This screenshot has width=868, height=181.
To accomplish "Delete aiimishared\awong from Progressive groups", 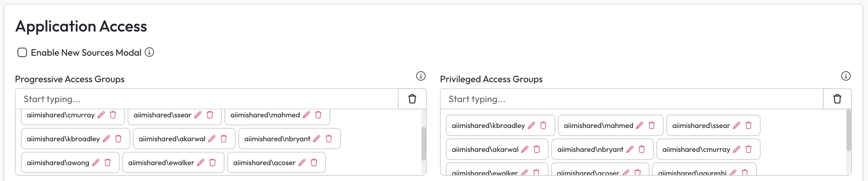I will (108, 163).
